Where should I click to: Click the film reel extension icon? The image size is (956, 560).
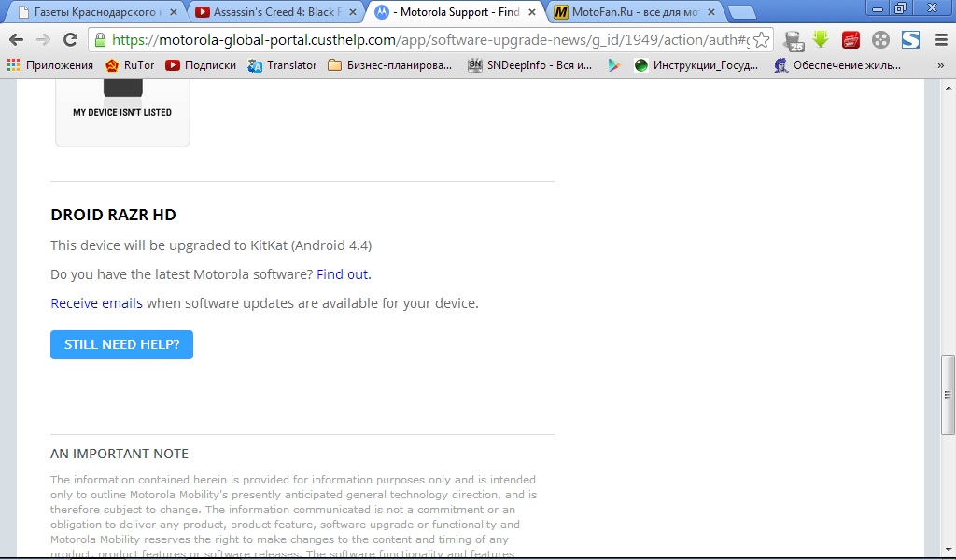[x=880, y=40]
